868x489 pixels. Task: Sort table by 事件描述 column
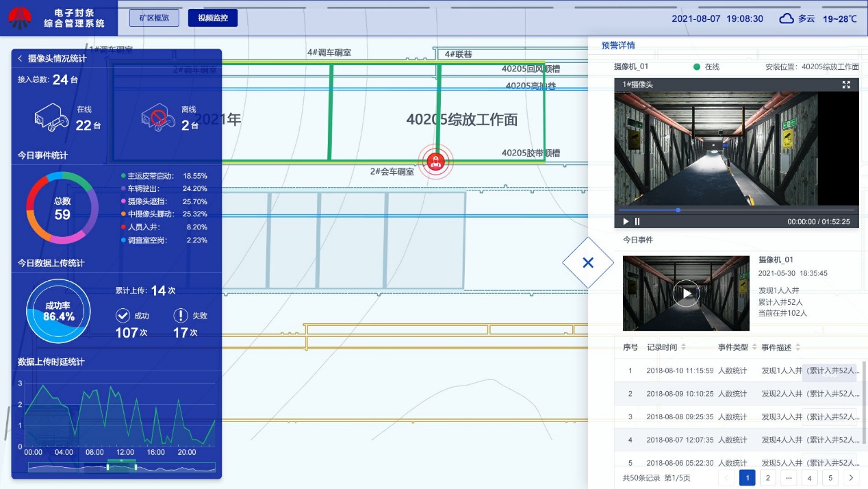[797, 347]
